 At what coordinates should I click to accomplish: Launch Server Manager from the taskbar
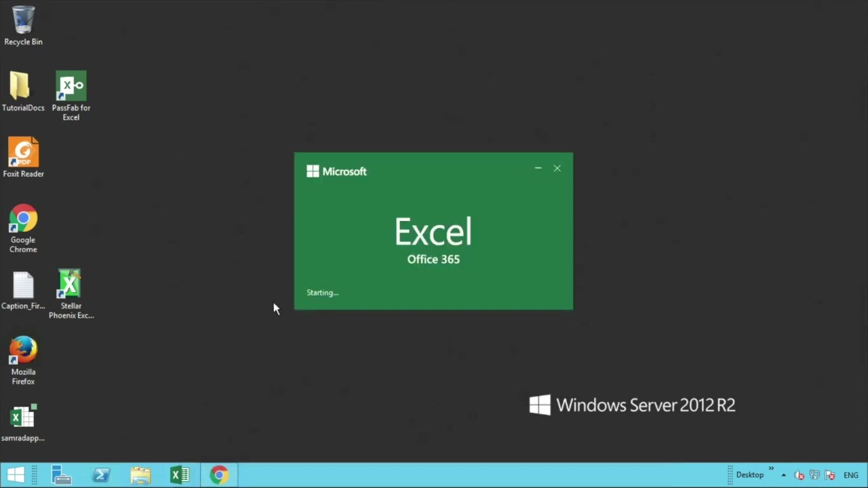click(62, 475)
